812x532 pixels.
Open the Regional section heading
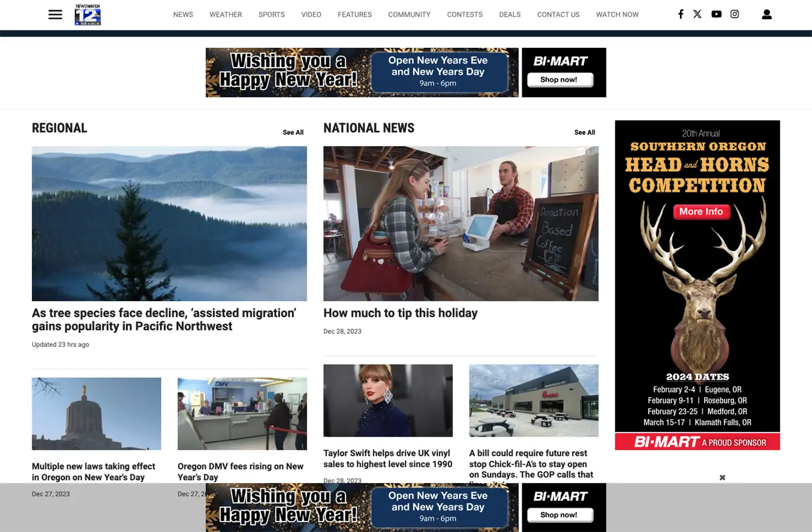pyautogui.click(x=60, y=128)
